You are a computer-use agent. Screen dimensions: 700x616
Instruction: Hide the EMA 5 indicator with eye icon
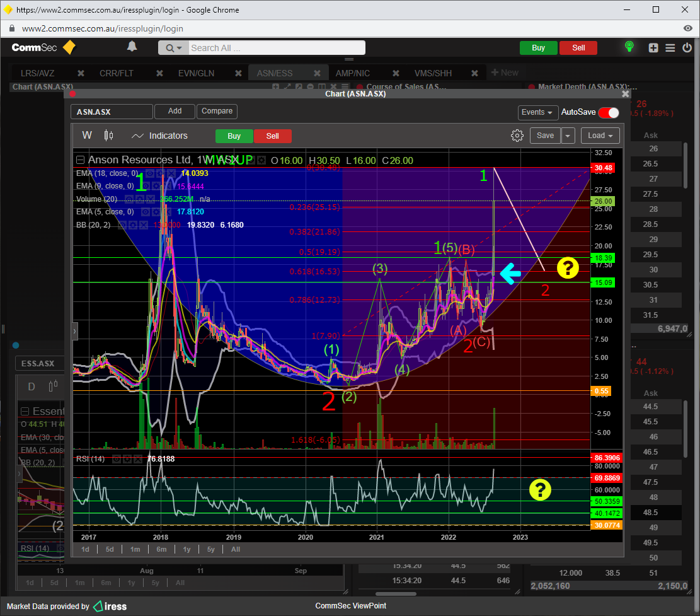click(x=146, y=212)
